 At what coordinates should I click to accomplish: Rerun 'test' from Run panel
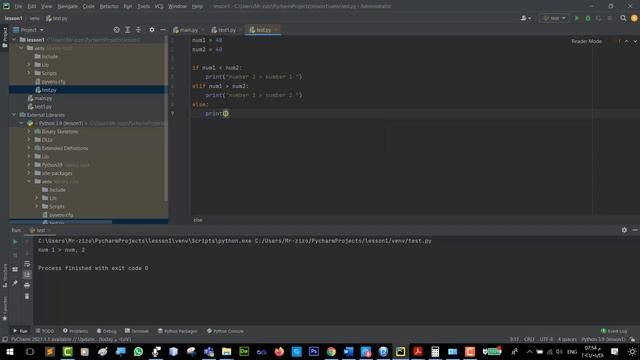coord(15,242)
